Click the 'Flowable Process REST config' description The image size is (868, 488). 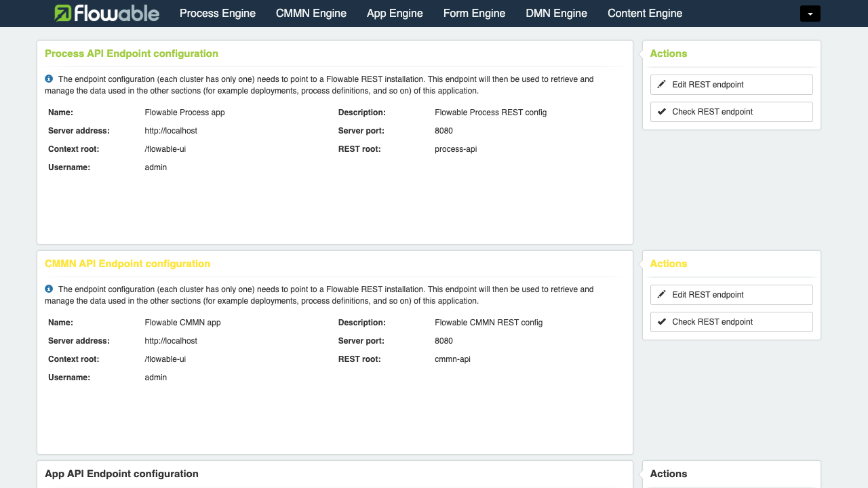491,113
